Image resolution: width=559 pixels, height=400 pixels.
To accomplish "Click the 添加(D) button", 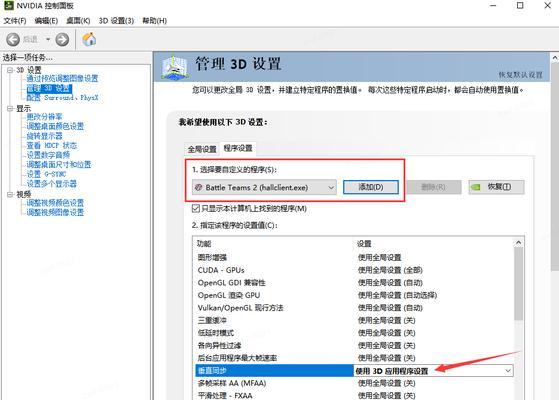I will point(371,187).
